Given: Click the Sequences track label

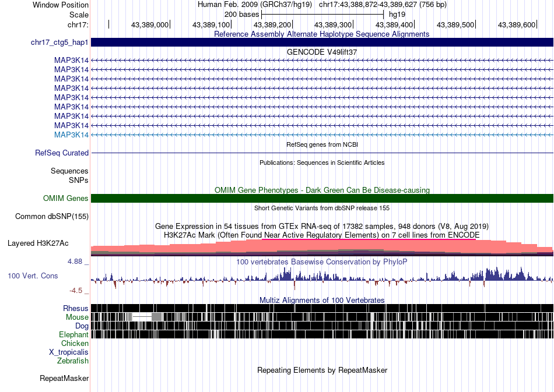Looking at the screenshot, I should (x=69, y=171).
